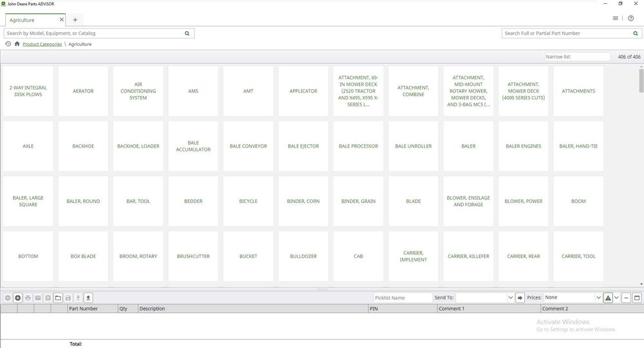644x348 pixels.
Task: Open the picklist folder icon
Action: click(x=58, y=298)
